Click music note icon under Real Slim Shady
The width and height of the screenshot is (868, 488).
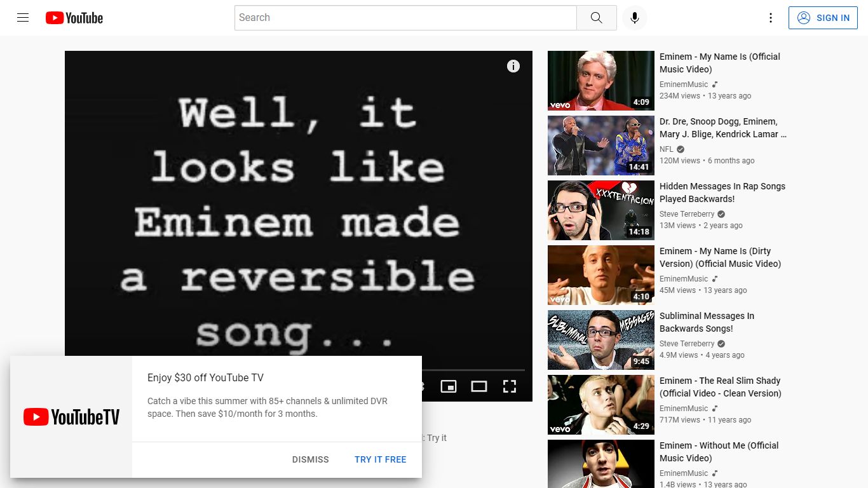pos(715,409)
